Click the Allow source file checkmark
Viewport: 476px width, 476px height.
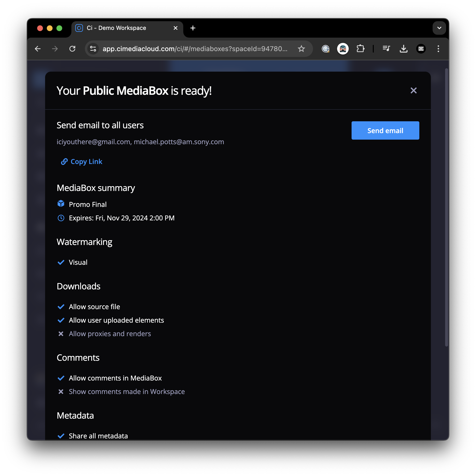(61, 307)
